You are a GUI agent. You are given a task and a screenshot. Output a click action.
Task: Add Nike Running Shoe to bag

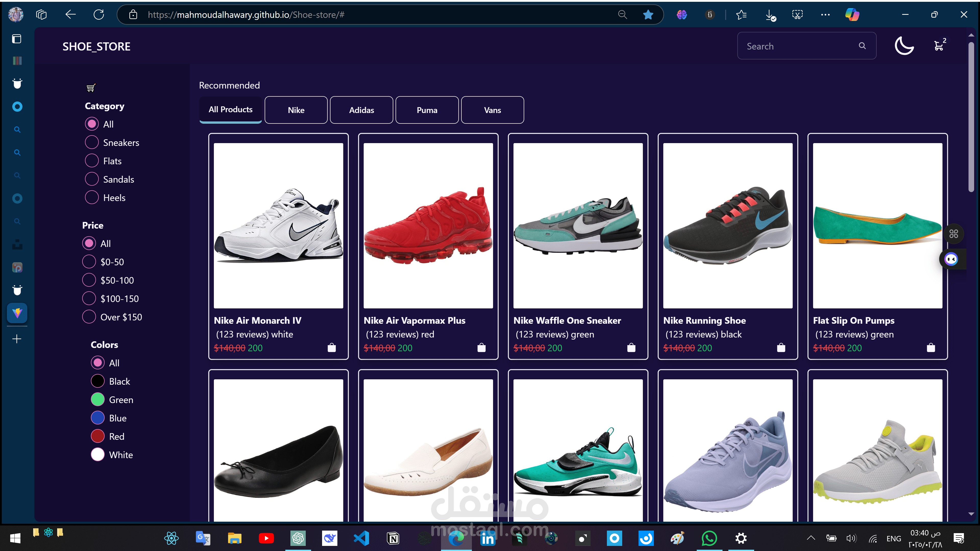tap(781, 347)
